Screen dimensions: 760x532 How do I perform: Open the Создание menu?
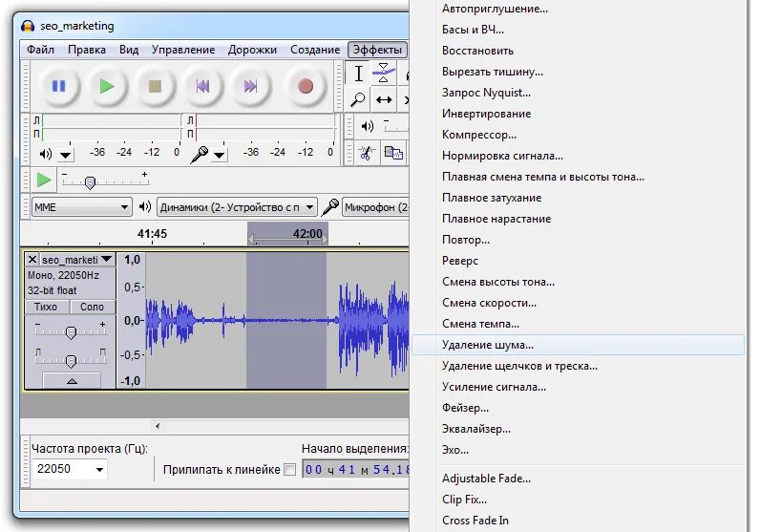click(315, 50)
